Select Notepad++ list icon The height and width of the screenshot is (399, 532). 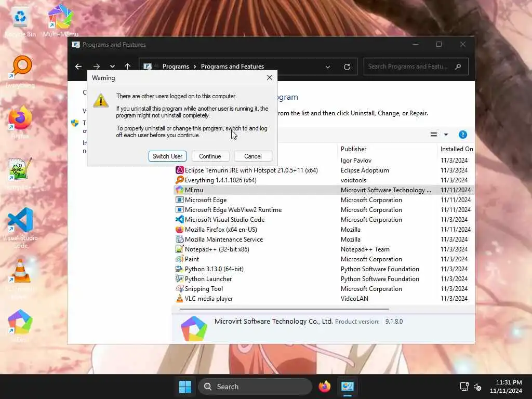(x=179, y=249)
